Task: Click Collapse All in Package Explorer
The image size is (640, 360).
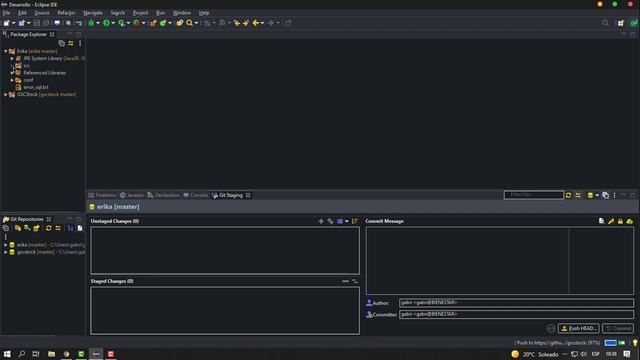Action: tap(62, 43)
